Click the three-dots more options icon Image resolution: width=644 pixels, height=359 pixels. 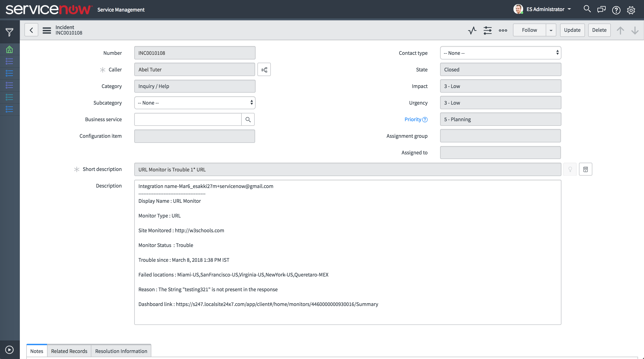[503, 30]
